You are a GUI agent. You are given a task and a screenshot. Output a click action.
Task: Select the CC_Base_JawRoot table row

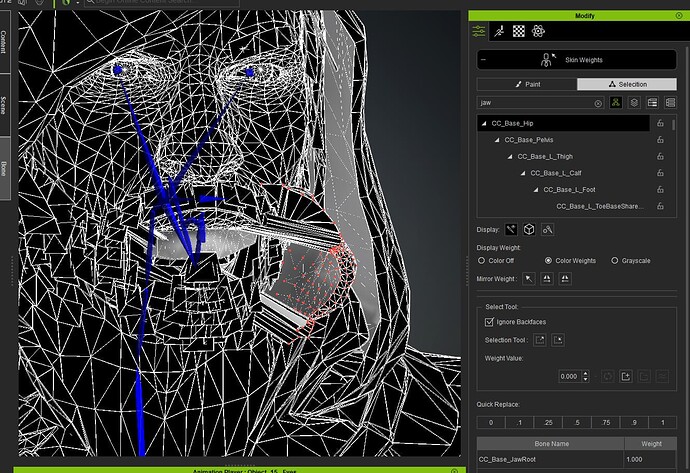click(576, 459)
